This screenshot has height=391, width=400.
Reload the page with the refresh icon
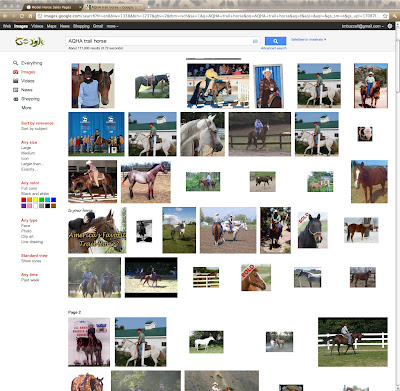click(x=22, y=16)
